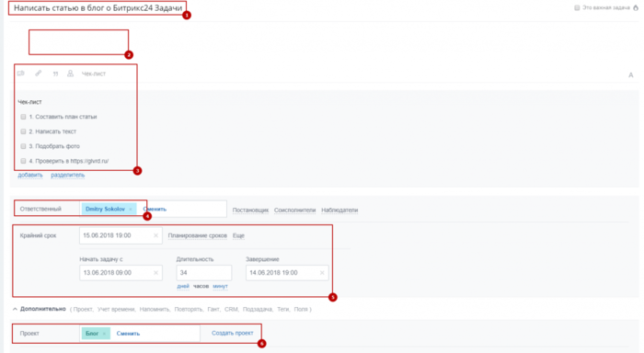Select 'дней' duration unit
This screenshot has height=353, width=644.
(x=183, y=286)
